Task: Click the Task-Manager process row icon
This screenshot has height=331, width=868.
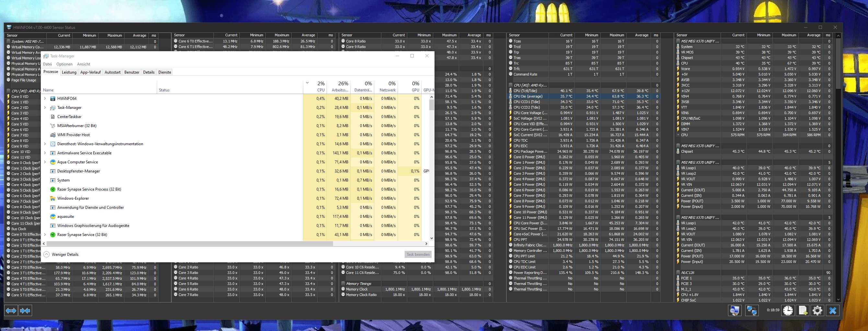Action: (52, 108)
